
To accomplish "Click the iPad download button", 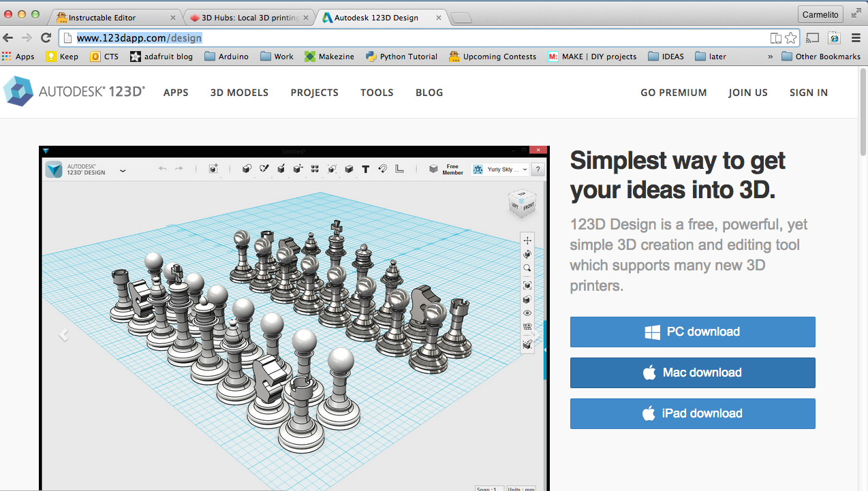I will (x=692, y=413).
